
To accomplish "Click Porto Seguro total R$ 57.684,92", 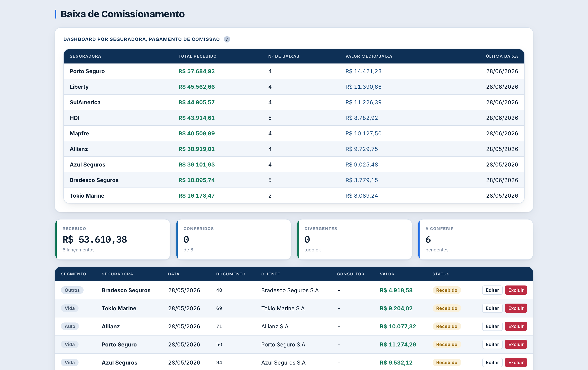I will (197, 71).
